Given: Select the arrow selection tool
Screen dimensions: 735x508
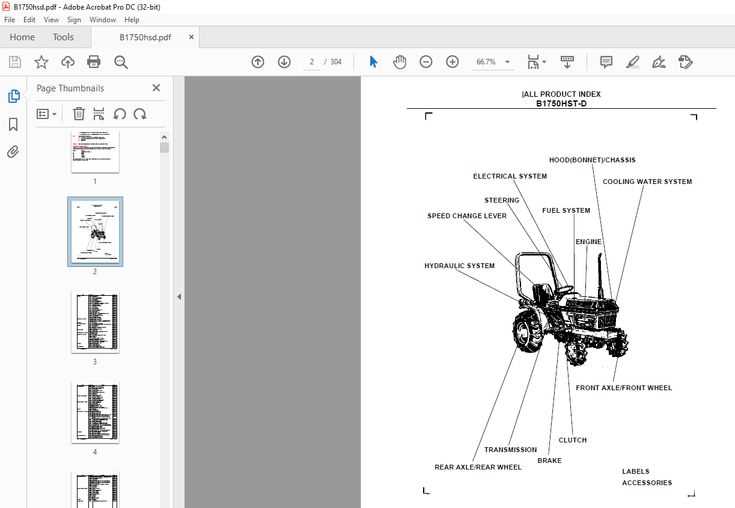Looking at the screenshot, I should pyautogui.click(x=373, y=62).
